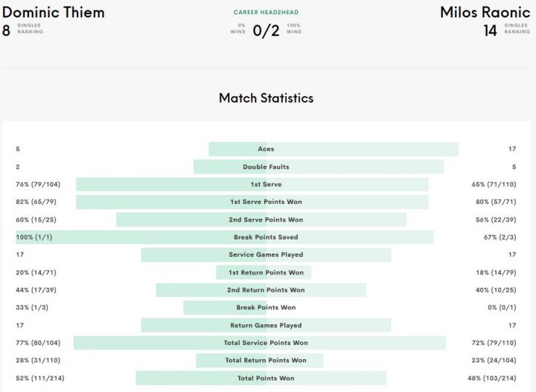Image resolution: width=536 pixels, height=392 pixels.
Task: Open Dominic Thiem's player name link
Action: tap(54, 13)
